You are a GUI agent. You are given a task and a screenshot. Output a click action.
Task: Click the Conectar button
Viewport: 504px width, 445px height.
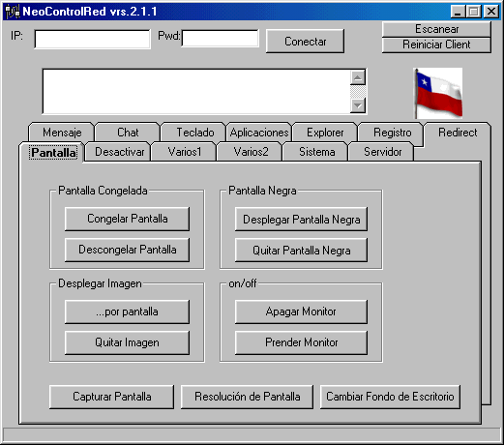click(x=305, y=42)
